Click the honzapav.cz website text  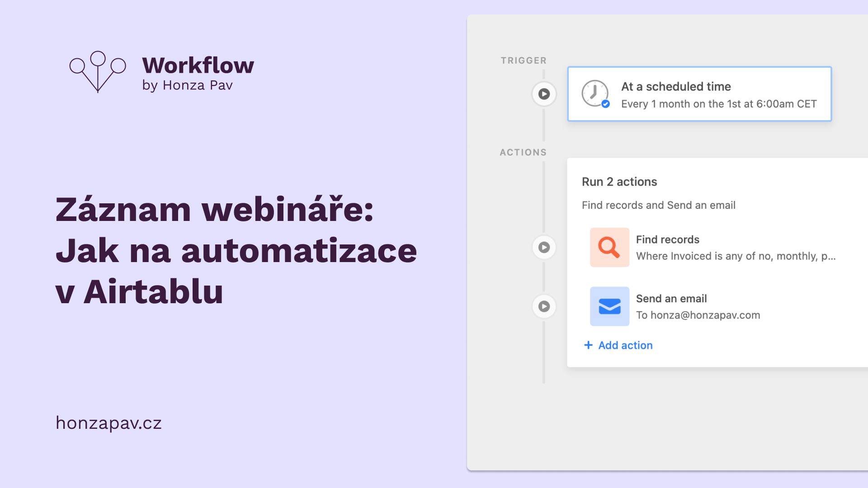click(x=108, y=423)
